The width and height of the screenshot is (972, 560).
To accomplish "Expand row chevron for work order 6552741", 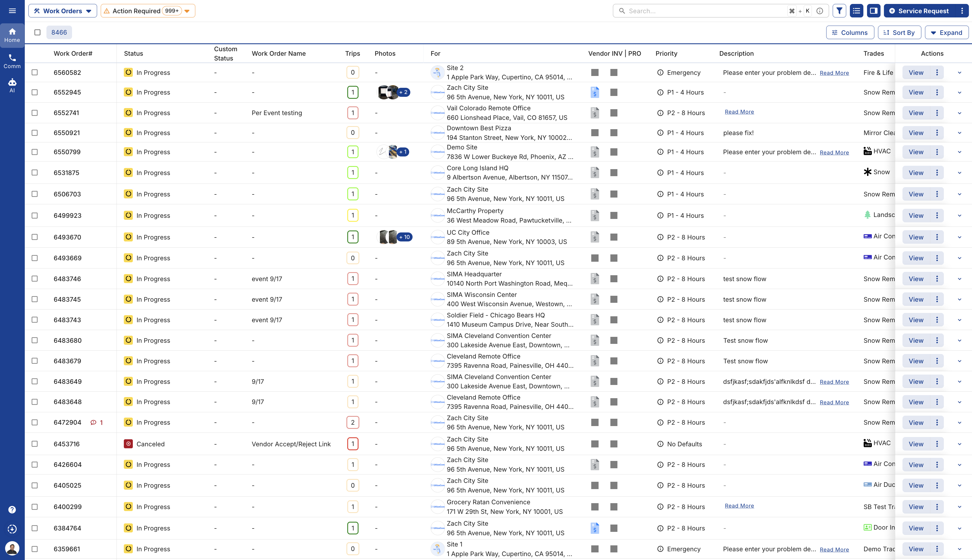I will [959, 113].
